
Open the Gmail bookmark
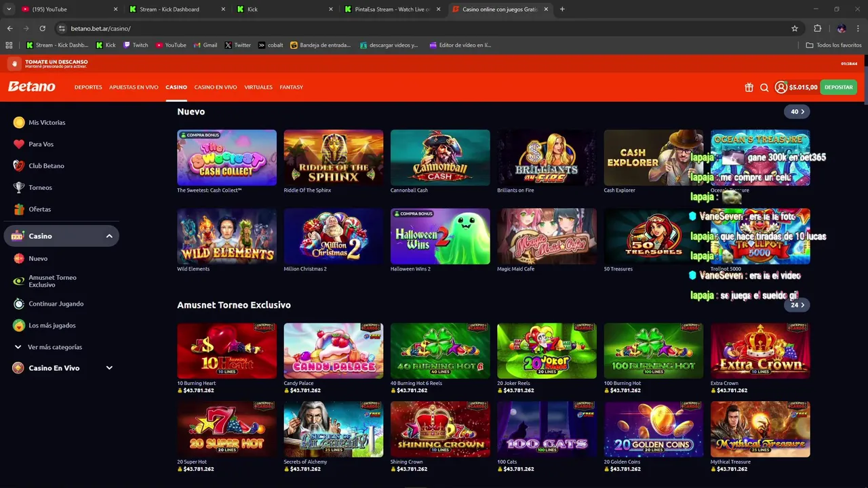point(205,45)
